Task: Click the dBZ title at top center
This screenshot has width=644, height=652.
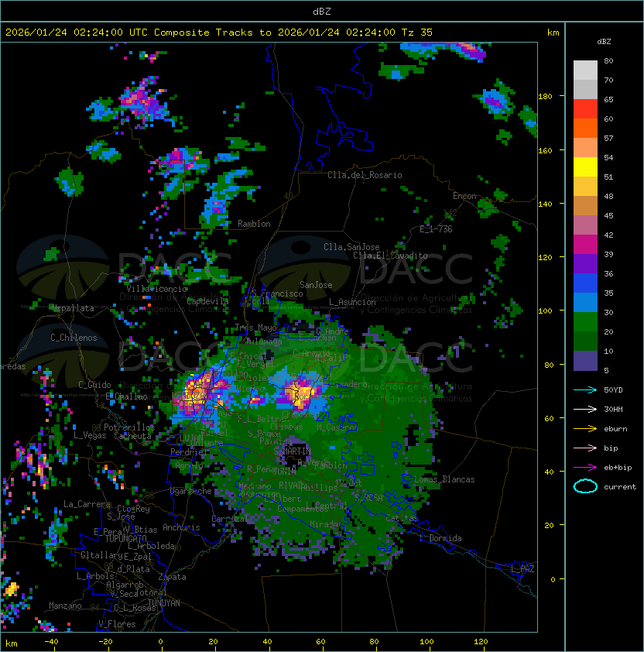Action: click(322, 11)
